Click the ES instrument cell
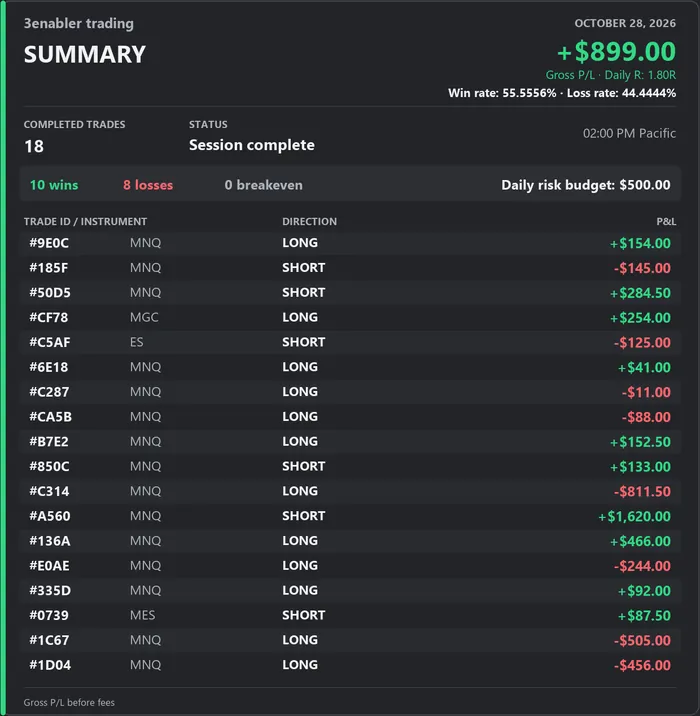Image resolution: width=700 pixels, height=716 pixels. tap(137, 342)
